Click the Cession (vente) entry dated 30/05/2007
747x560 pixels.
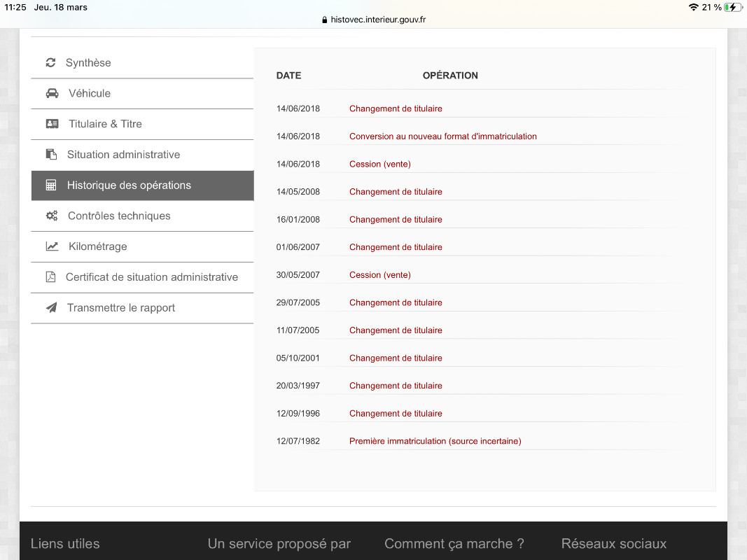(379, 275)
